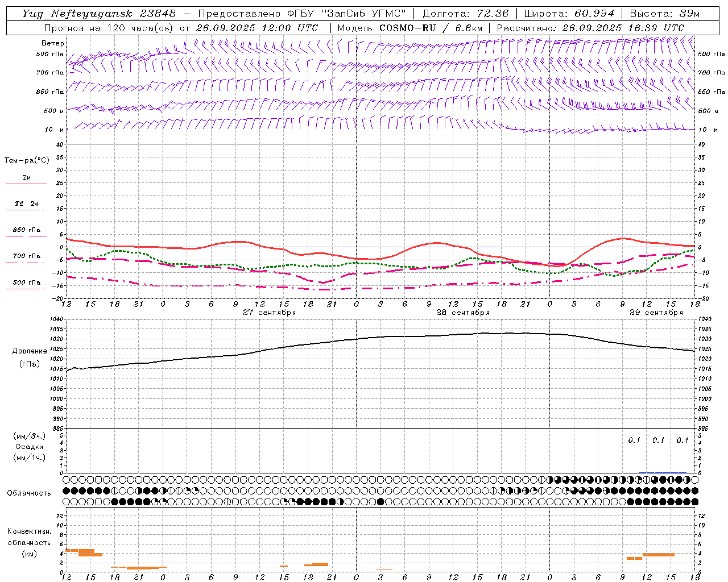Click the Конвективн. облачность panel label

(x=29, y=537)
